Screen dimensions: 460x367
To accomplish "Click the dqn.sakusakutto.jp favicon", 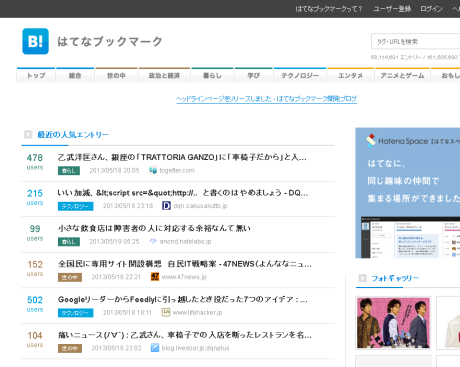I will click(166, 206).
